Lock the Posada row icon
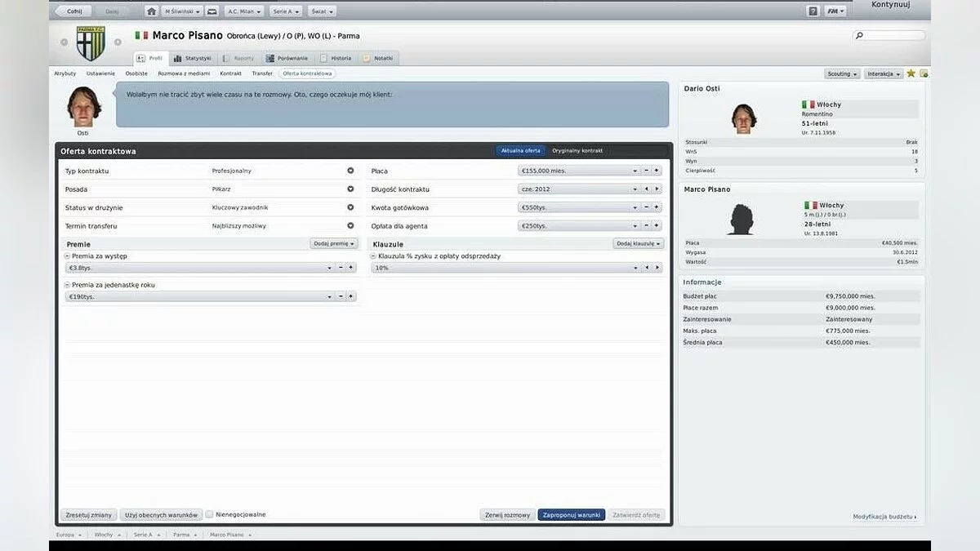 click(x=350, y=189)
